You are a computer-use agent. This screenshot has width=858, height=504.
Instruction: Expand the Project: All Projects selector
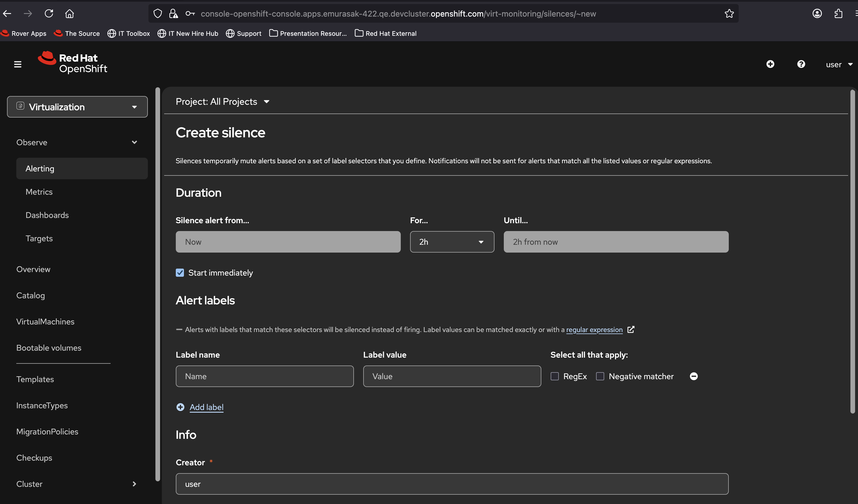(x=222, y=102)
